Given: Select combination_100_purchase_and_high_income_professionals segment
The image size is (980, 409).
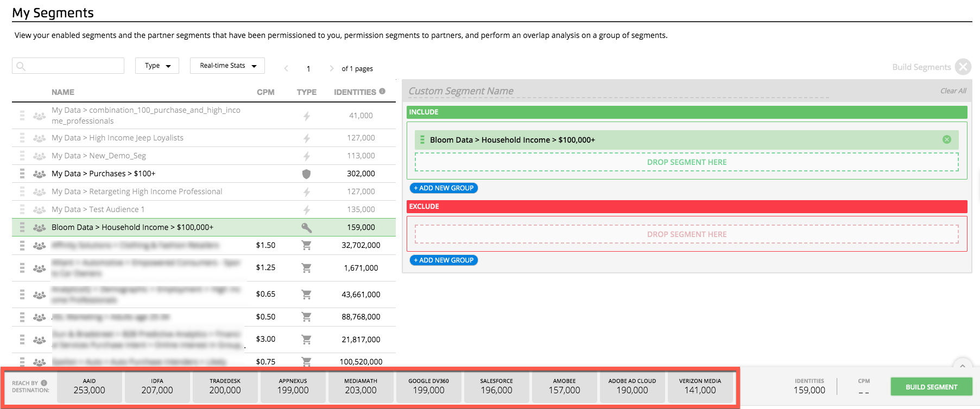Looking at the screenshot, I should click(146, 116).
